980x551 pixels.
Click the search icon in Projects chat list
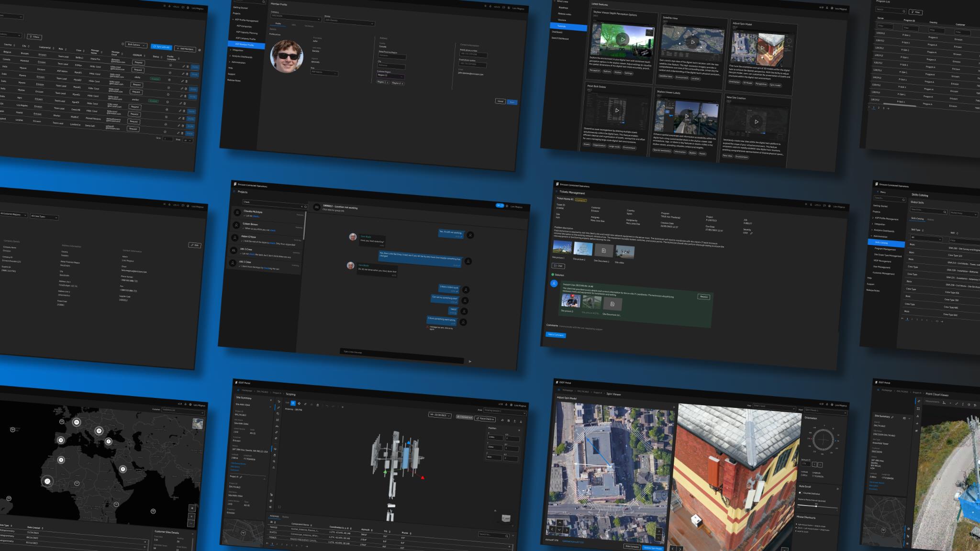click(x=305, y=207)
